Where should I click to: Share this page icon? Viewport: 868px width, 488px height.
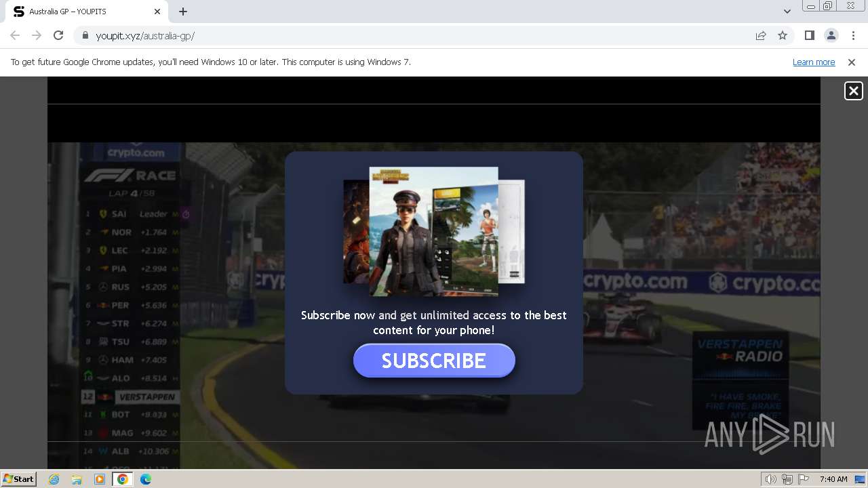tap(761, 35)
